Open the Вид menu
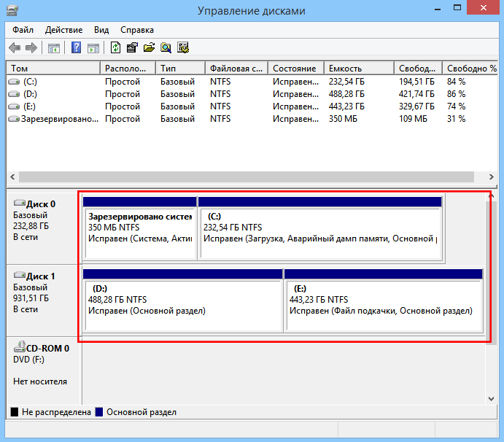504x442 pixels. [101, 30]
